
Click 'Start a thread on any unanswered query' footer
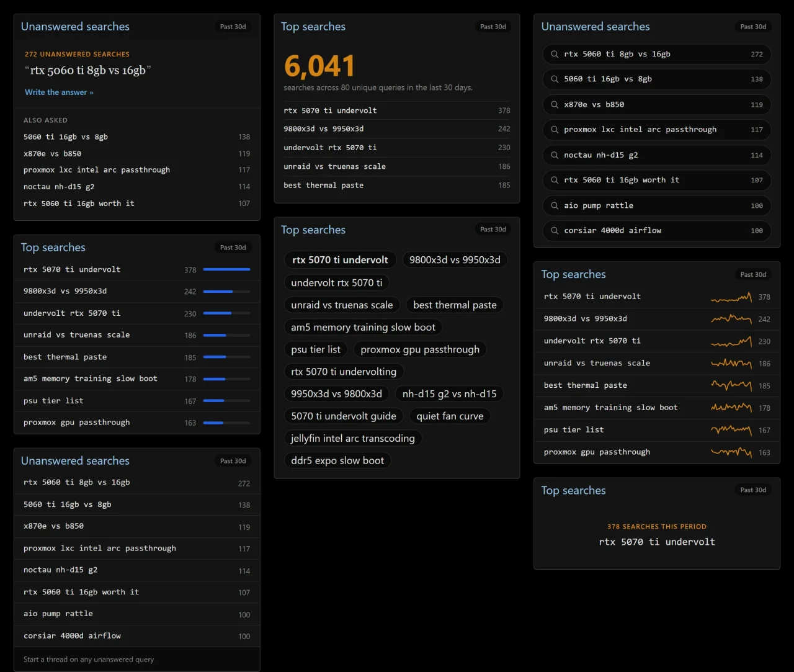click(89, 660)
